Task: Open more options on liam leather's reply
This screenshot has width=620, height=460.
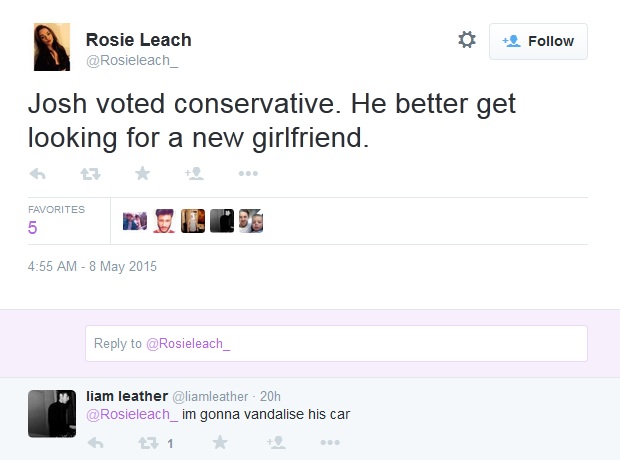Action: click(330, 443)
